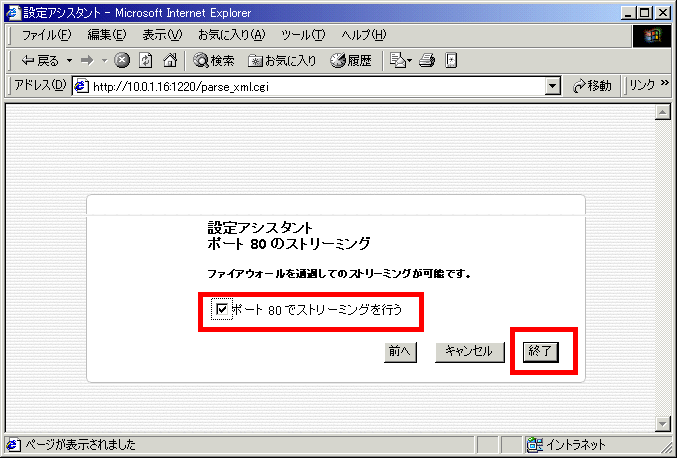This screenshot has height=458, width=677.
Task: Click the Stop loading icon
Action: [x=122, y=61]
